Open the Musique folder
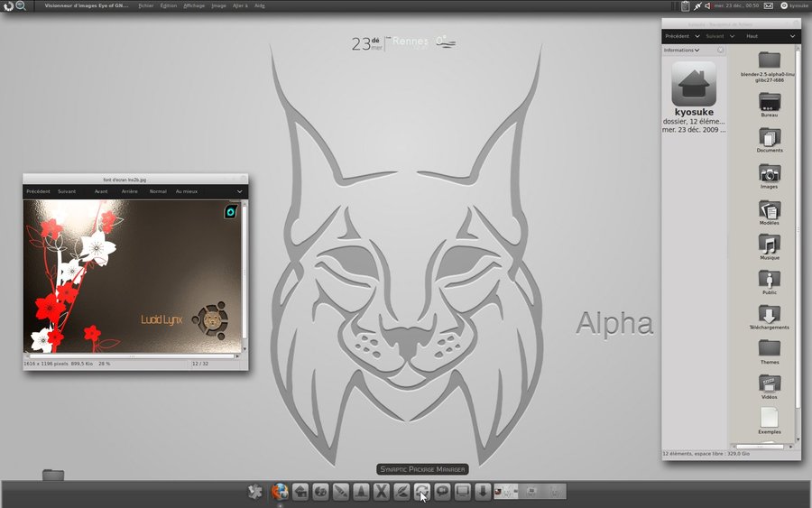 click(769, 247)
